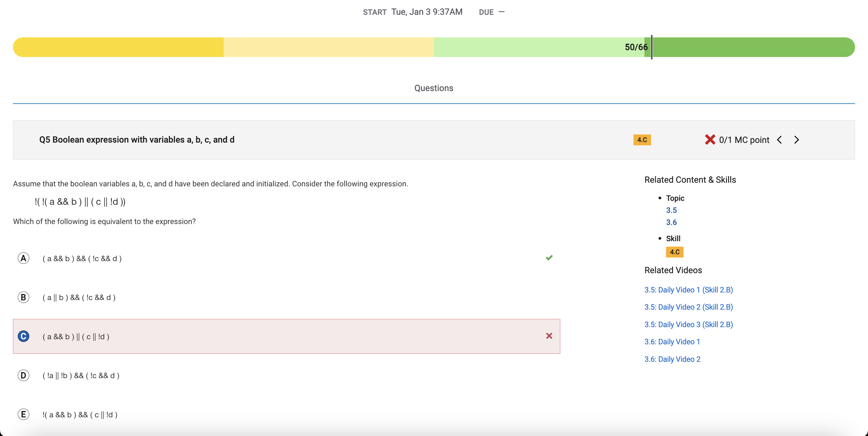Screen dimensions: 868x436
Task: Open 3.5: Daily Video 2 (Skill 2.B)
Action: (x=688, y=307)
